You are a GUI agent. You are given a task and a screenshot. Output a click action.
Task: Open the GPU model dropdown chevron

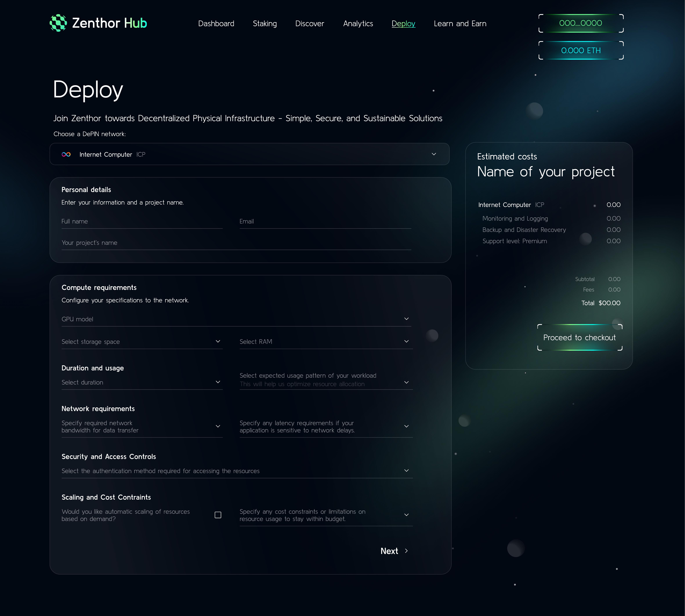coord(406,318)
